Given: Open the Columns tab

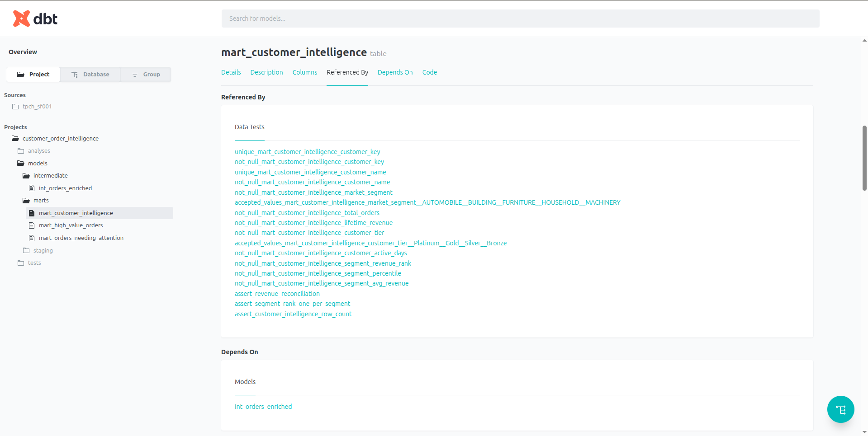Looking at the screenshot, I should click(x=305, y=72).
